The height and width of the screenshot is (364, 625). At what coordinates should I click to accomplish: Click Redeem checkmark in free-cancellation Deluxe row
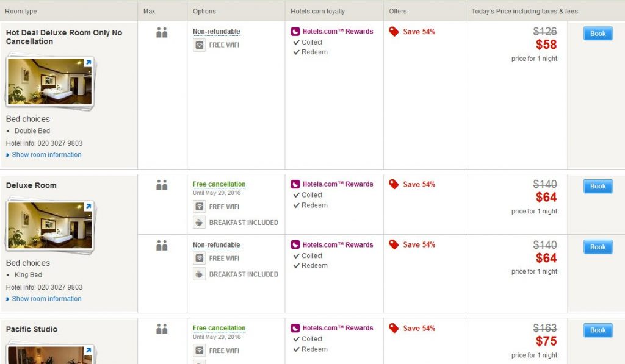(297, 205)
